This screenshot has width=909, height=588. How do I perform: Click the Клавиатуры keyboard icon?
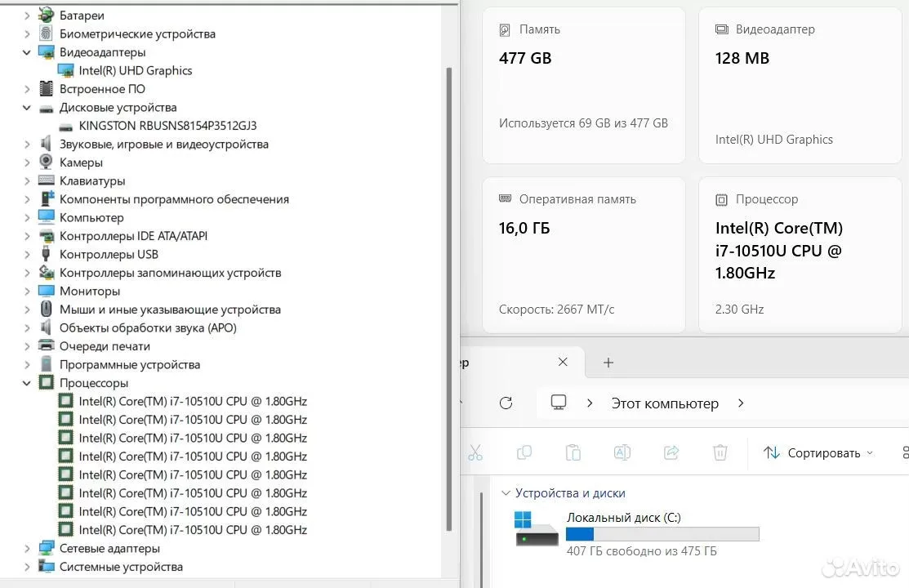click(x=47, y=180)
